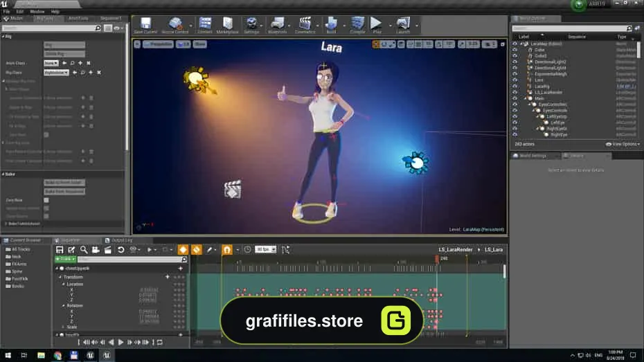Toggle the first orange auto-key diamond
Image resolution: width=644 pixels, height=362 pixels.
click(x=183, y=250)
